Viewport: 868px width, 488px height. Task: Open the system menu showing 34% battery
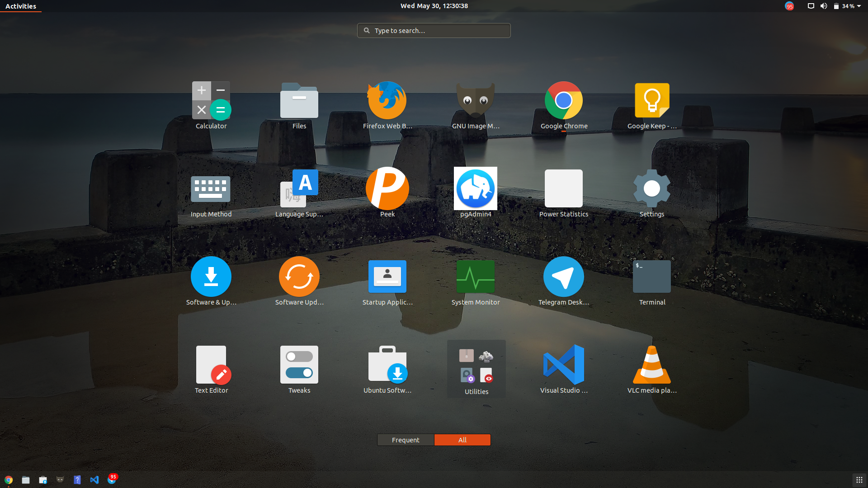click(x=847, y=6)
